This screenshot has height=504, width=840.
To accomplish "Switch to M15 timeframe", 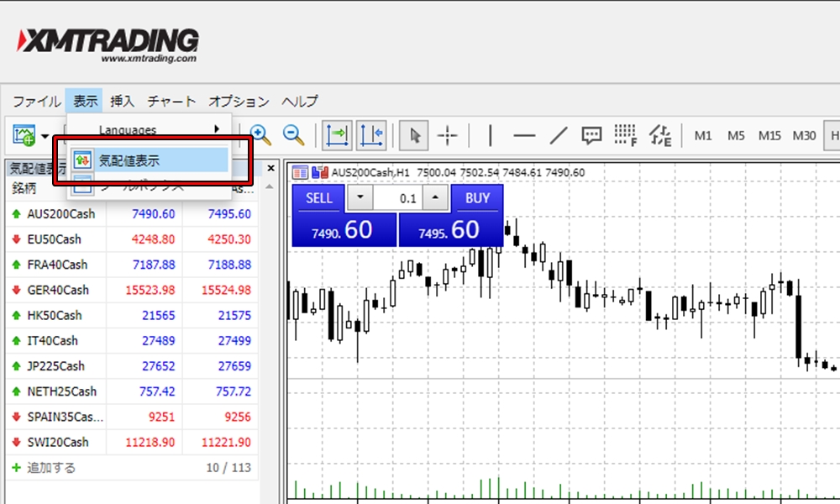I will [x=769, y=135].
